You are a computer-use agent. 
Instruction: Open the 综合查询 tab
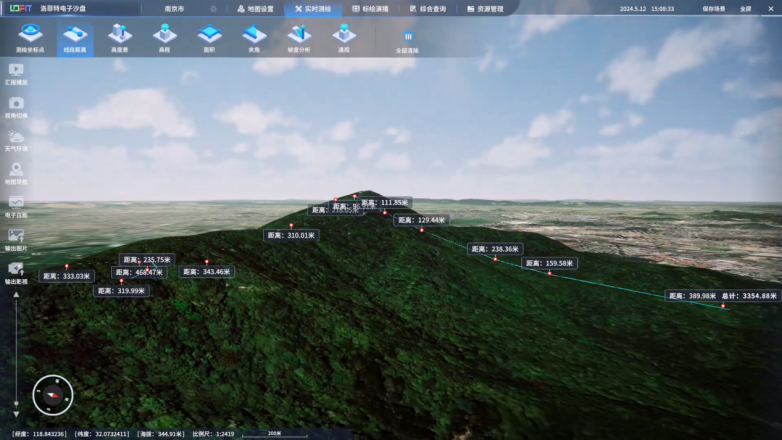(x=428, y=8)
